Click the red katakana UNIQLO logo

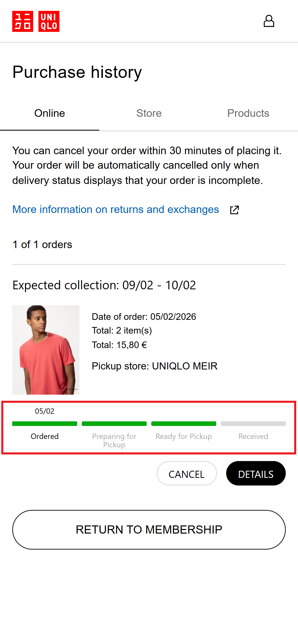click(23, 21)
